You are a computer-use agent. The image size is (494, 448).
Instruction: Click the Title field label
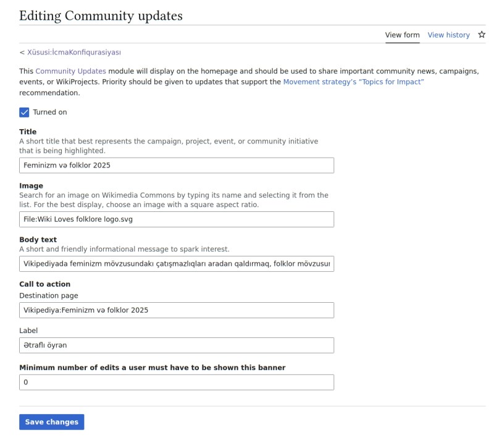tap(28, 132)
